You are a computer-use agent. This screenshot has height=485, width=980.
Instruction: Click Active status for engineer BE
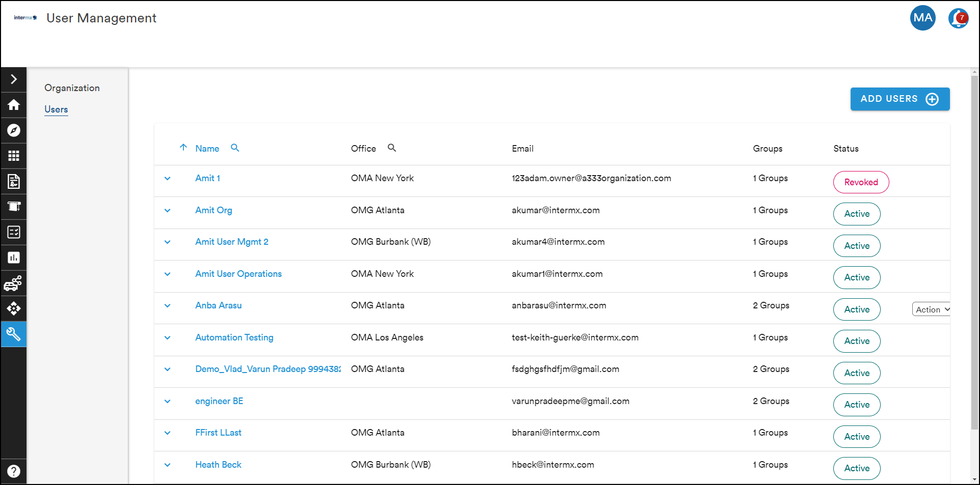click(x=857, y=405)
